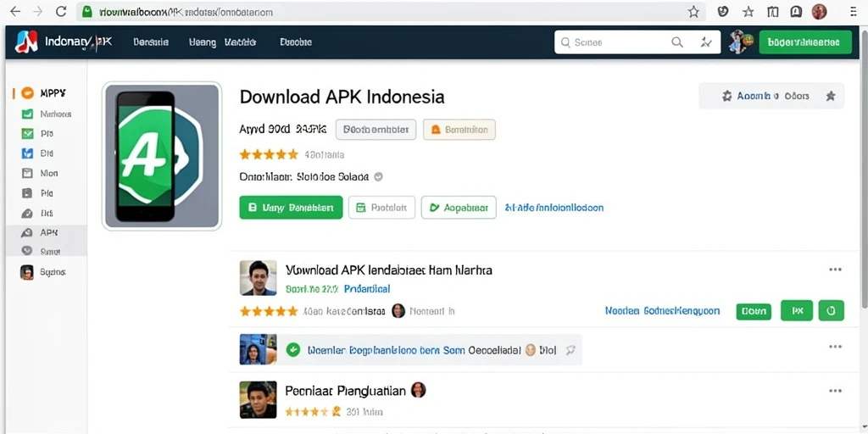
Task: Reload the page with the refresh icon
Action: pos(61,12)
